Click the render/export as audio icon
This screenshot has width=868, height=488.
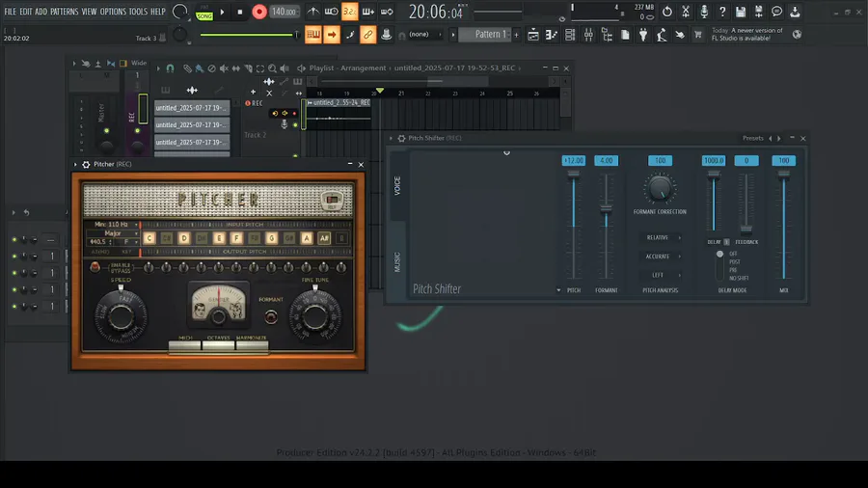[x=759, y=12]
